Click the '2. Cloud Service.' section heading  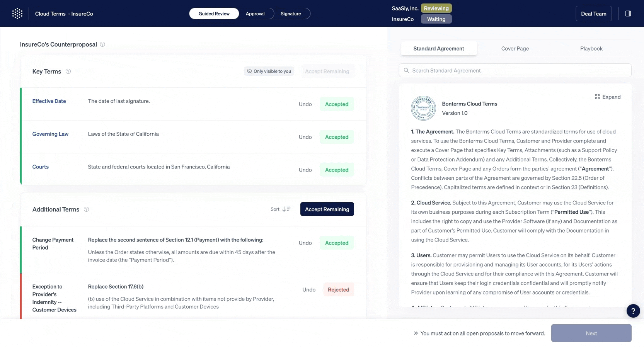tap(431, 203)
